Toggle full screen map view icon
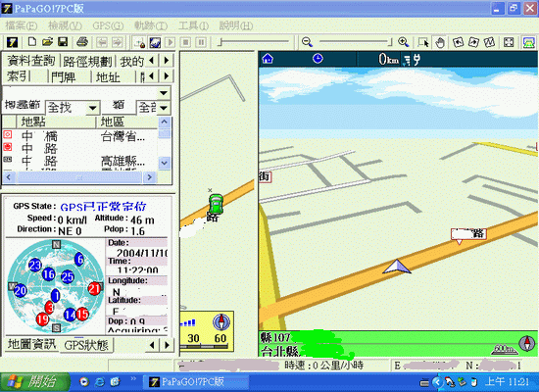 pyautogui.click(x=509, y=42)
